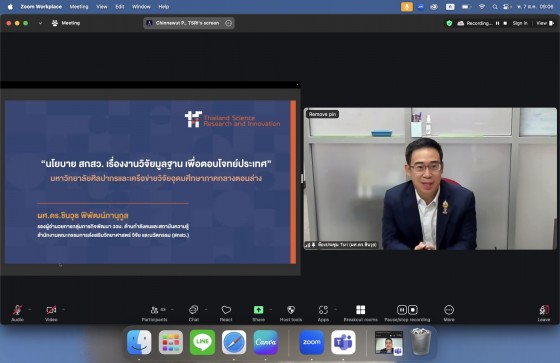Click the orange microphone indicator in menu bar
The image size is (560, 363).
tap(406, 6)
